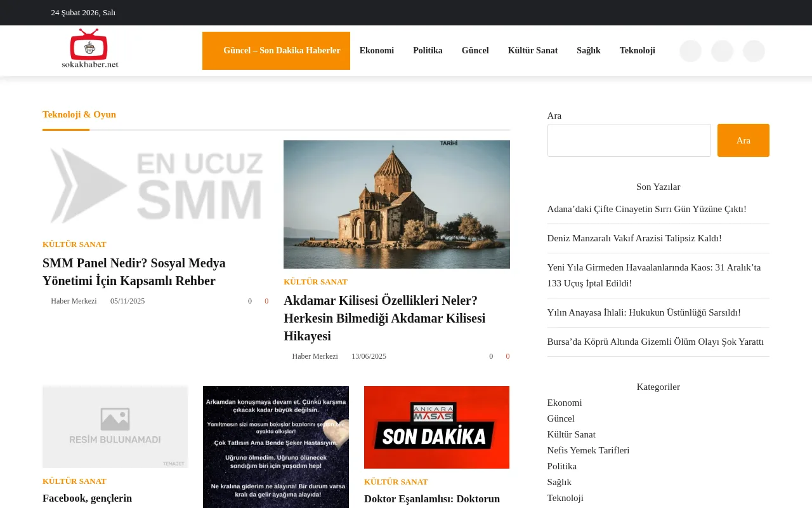Open the Akdamar Kilisesi article headline
This screenshot has width=812, height=508.
coord(384,317)
